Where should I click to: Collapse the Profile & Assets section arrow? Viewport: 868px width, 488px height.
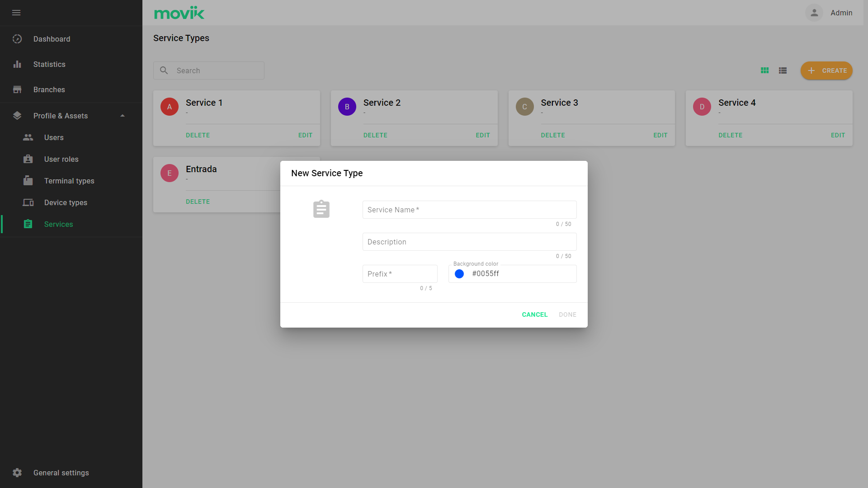pos(123,116)
